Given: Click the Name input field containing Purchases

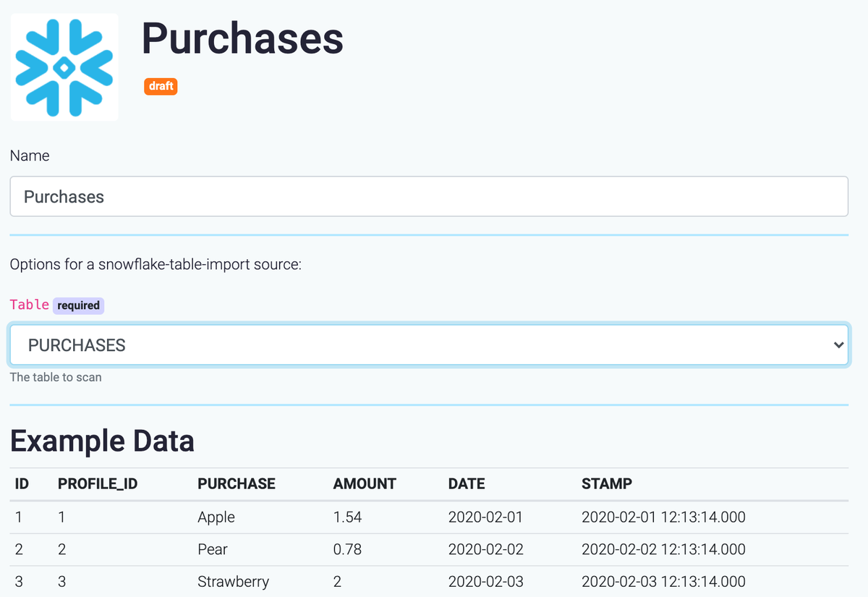Looking at the screenshot, I should pyautogui.click(x=429, y=196).
